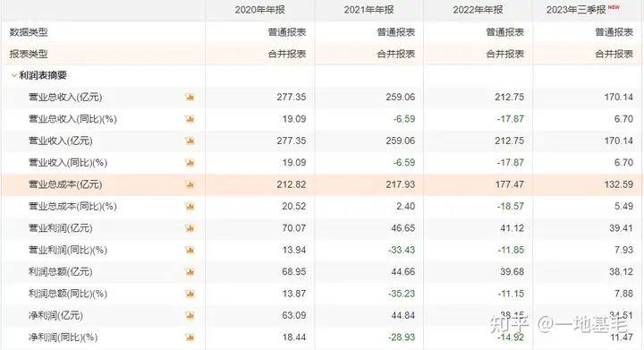Open chart icon for 利润总额(同比)(%) row
Image resolution: width=644 pixels, height=350 pixels.
pyautogui.click(x=190, y=294)
